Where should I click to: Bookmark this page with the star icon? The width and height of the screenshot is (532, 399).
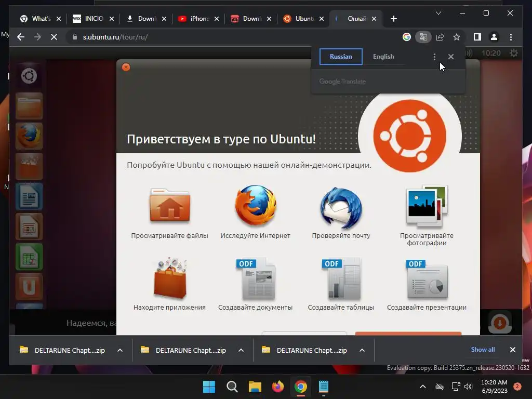tap(457, 37)
